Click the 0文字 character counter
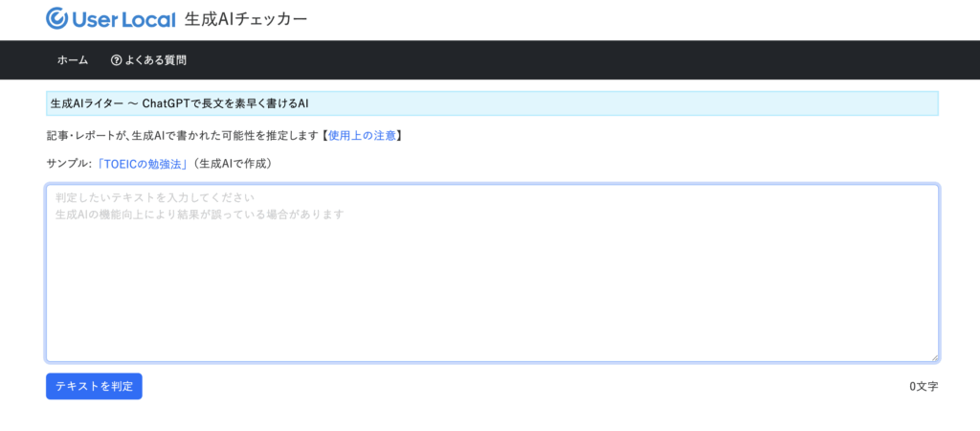This screenshot has width=980, height=431. tap(924, 387)
